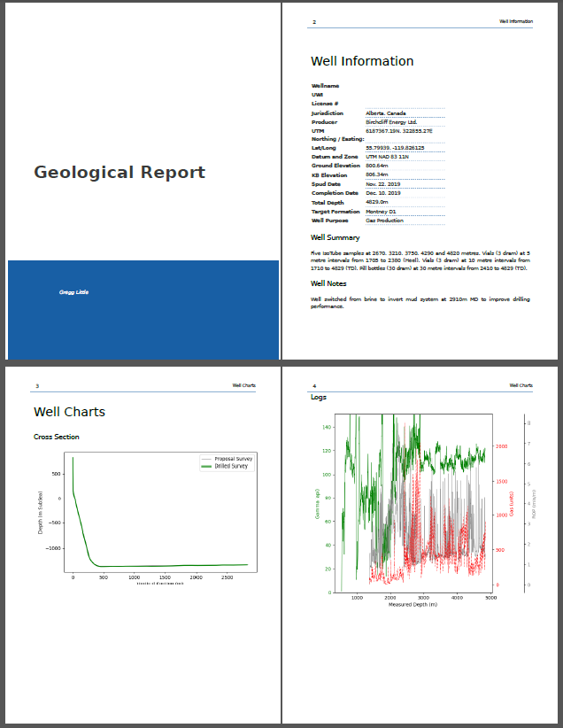
Task: Select the 'Wellname' field label
Action: (326, 86)
